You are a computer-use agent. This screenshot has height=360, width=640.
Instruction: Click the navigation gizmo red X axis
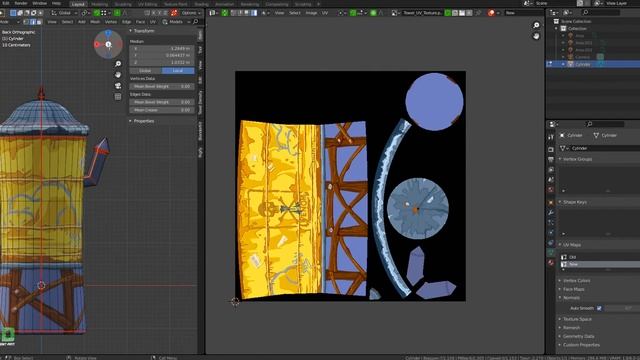pyautogui.click(x=97, y=44)
